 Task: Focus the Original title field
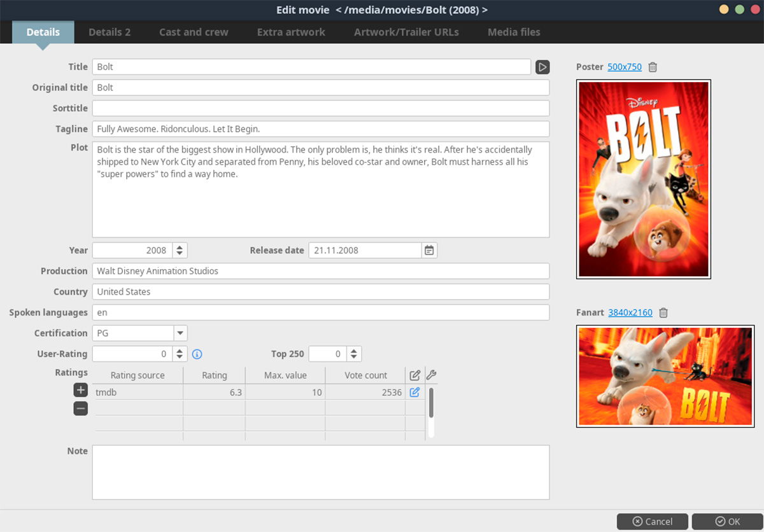(x=321, y=87)
